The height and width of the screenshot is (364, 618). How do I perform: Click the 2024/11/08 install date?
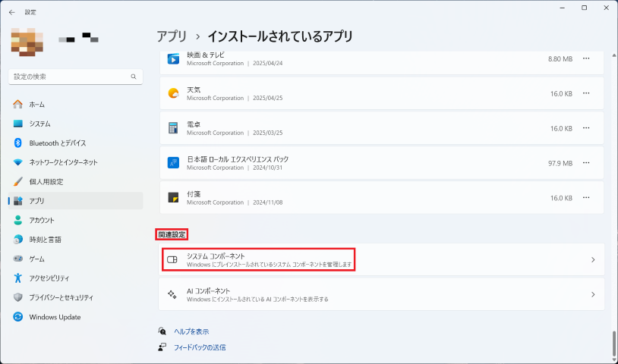[267, 202]
